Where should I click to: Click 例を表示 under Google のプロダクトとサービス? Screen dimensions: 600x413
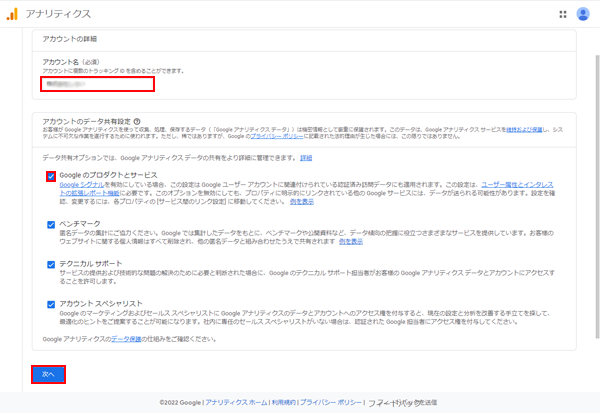coord(302,201)
